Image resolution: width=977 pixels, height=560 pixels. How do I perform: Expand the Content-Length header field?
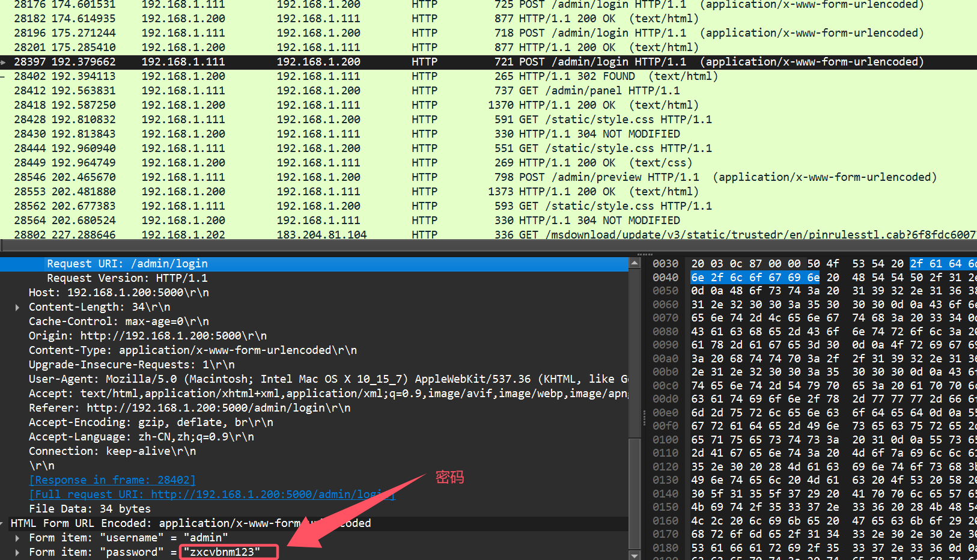tap(17, 307)
